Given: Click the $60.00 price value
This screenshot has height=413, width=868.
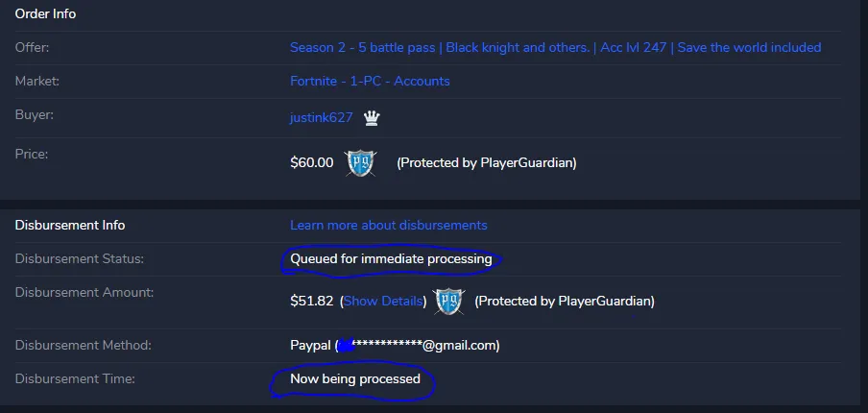Looking at the screenshot, I should 312,162.
